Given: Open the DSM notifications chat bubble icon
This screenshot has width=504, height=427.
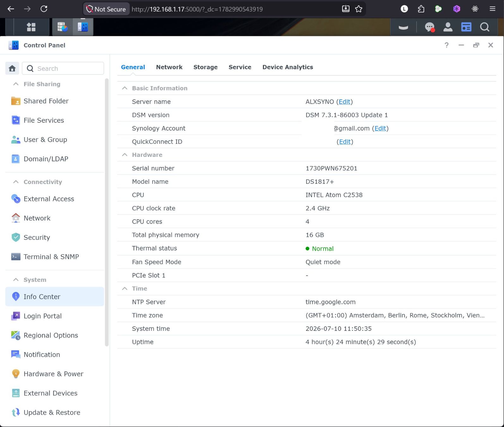Looking at the screenshot, I should 430,27.
